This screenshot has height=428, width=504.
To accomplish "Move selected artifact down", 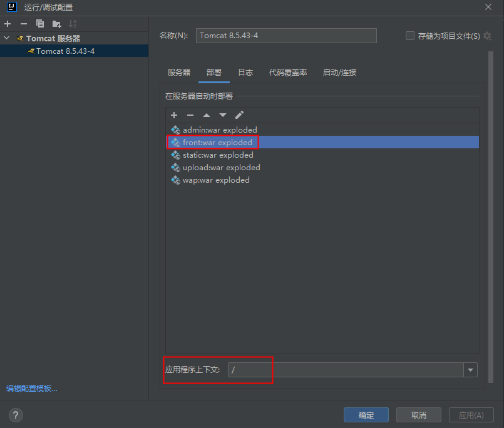I will [x=223, y=115].
